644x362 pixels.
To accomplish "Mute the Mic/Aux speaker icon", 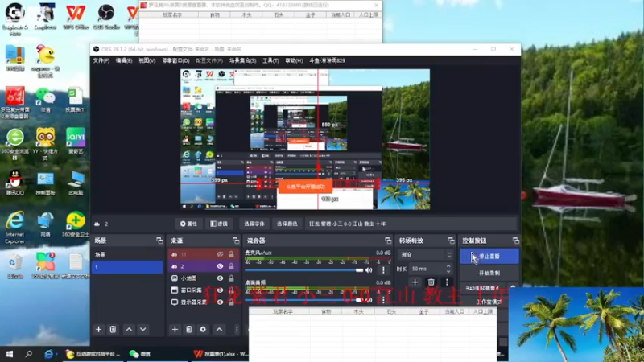I will 369,270.
